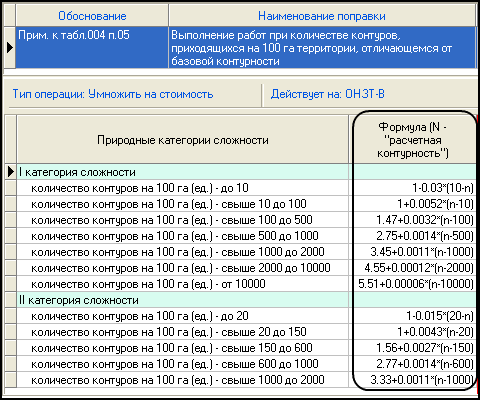
Task: Click the row pointer arrow beside Прим. к табл.004
Action: pyautogui.click(x=10, y=48)
